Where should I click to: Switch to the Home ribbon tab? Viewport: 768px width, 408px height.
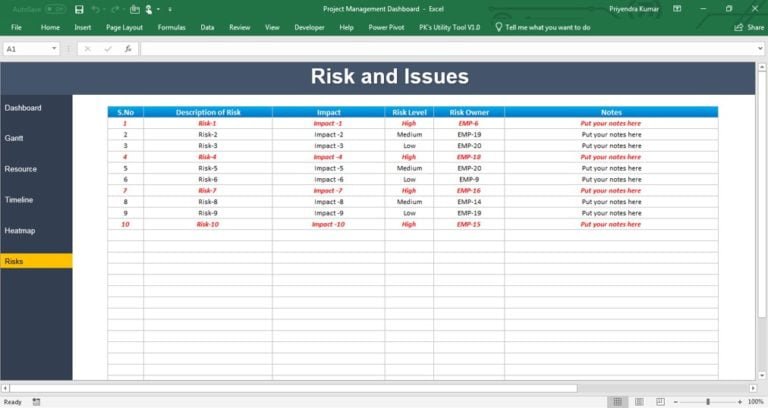pos(50,27)
